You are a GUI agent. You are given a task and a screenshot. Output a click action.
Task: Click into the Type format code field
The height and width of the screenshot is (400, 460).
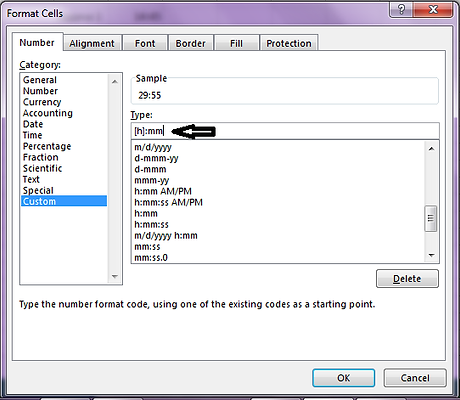[x=285, y=131]
